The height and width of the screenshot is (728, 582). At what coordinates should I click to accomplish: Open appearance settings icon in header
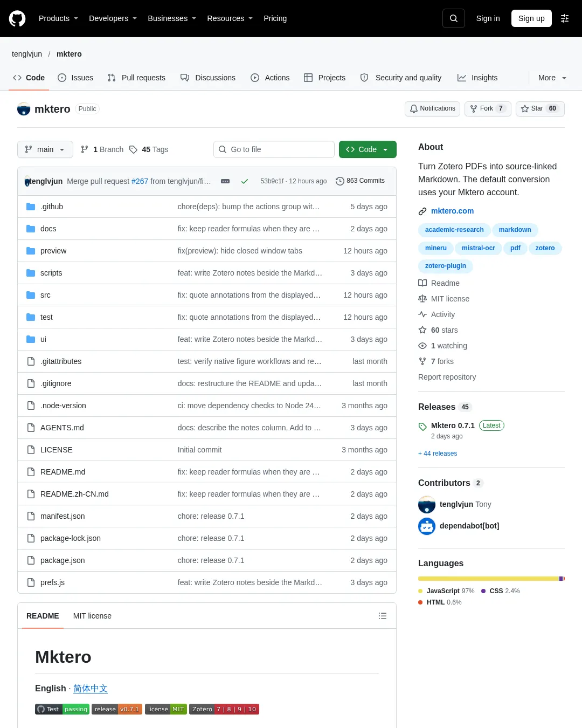565,18
